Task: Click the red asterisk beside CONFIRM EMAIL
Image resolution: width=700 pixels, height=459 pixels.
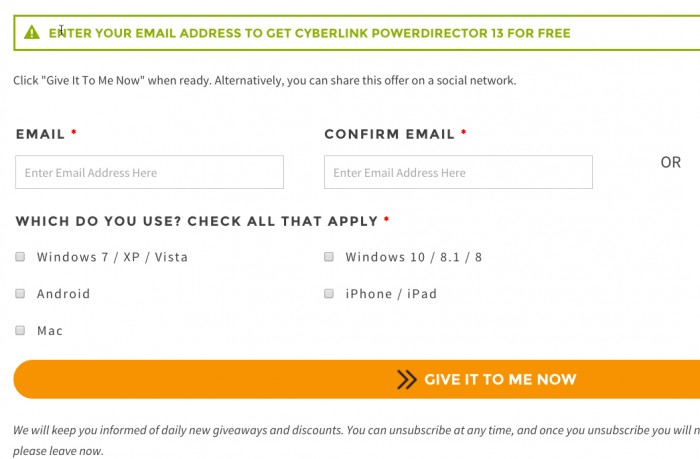Action: click(x=464, y=133)
